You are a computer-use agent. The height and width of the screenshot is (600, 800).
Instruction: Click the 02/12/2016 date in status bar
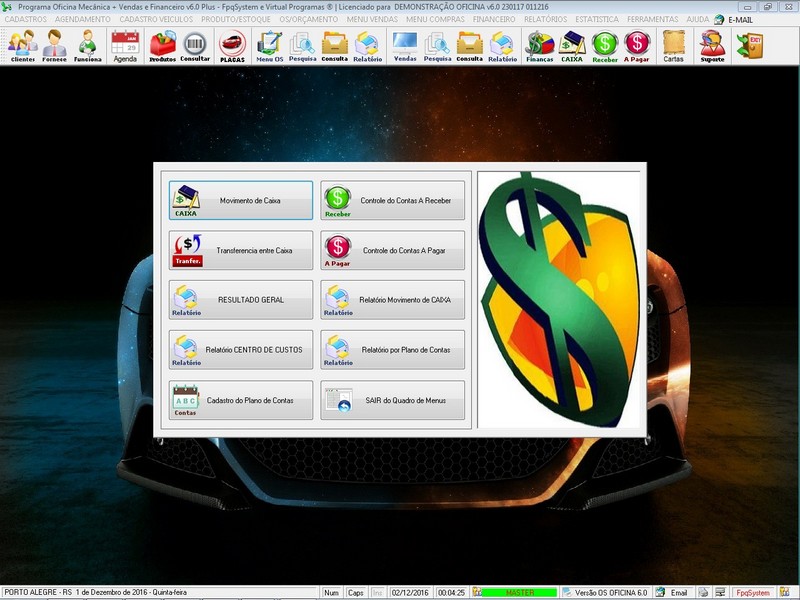(x=410, y=593)
